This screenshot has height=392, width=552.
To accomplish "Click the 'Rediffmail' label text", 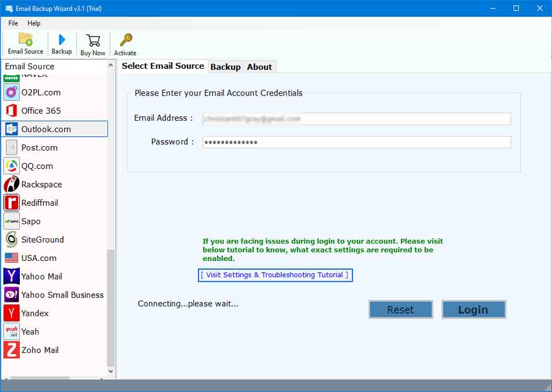I will (x=40, y=203).
